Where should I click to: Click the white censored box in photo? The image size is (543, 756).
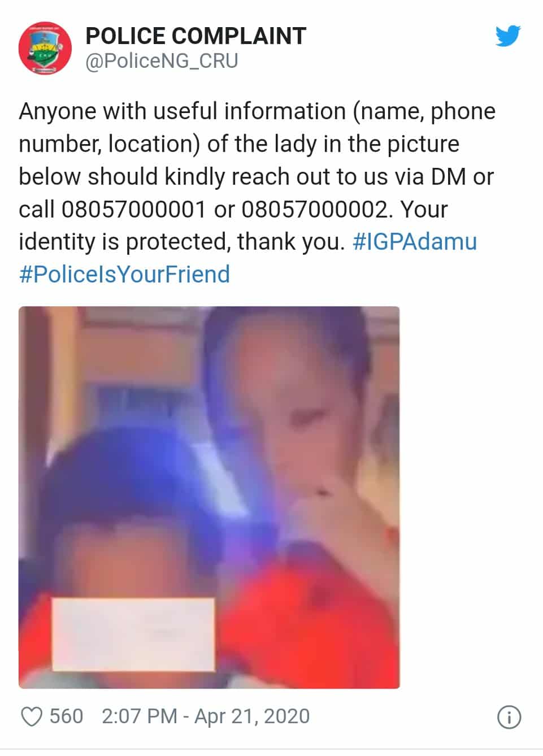(x=134, y=634)
